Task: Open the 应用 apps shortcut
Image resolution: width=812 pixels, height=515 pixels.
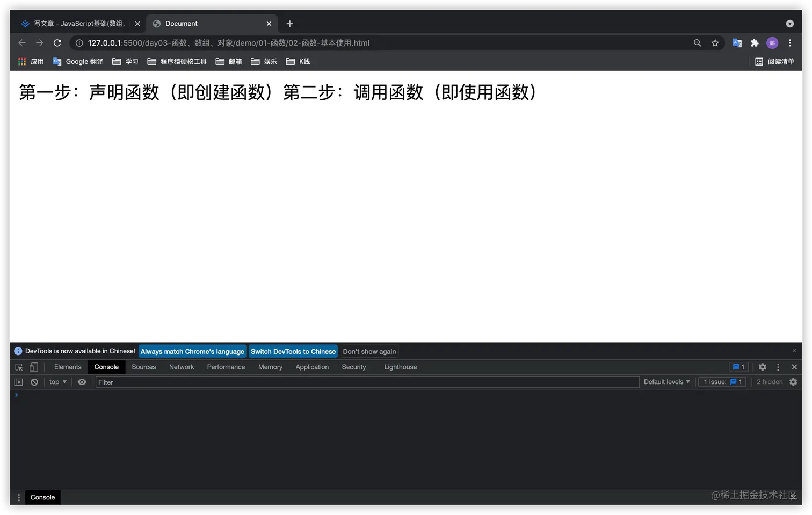Action: 31,62
